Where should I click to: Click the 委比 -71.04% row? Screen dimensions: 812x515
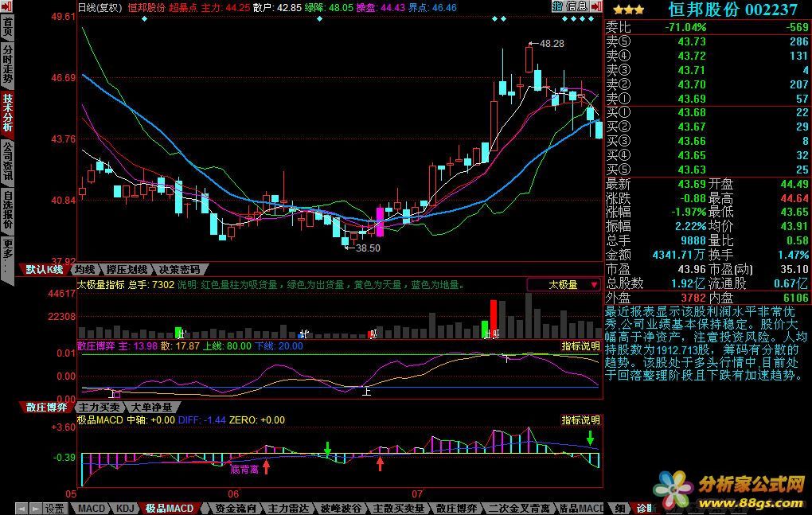[708, 27]
